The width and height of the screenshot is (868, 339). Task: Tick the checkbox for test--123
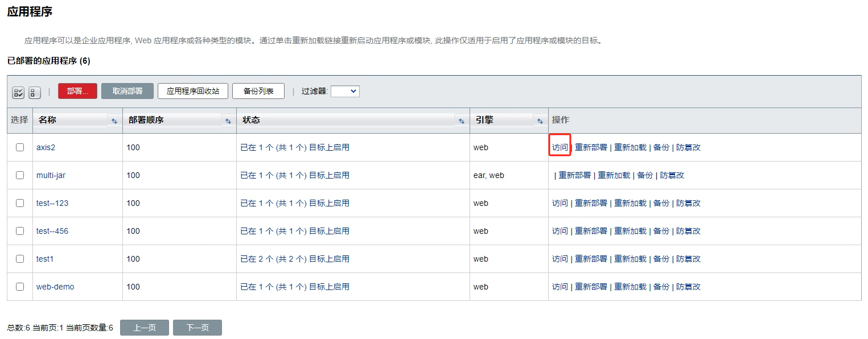(20, 203)
